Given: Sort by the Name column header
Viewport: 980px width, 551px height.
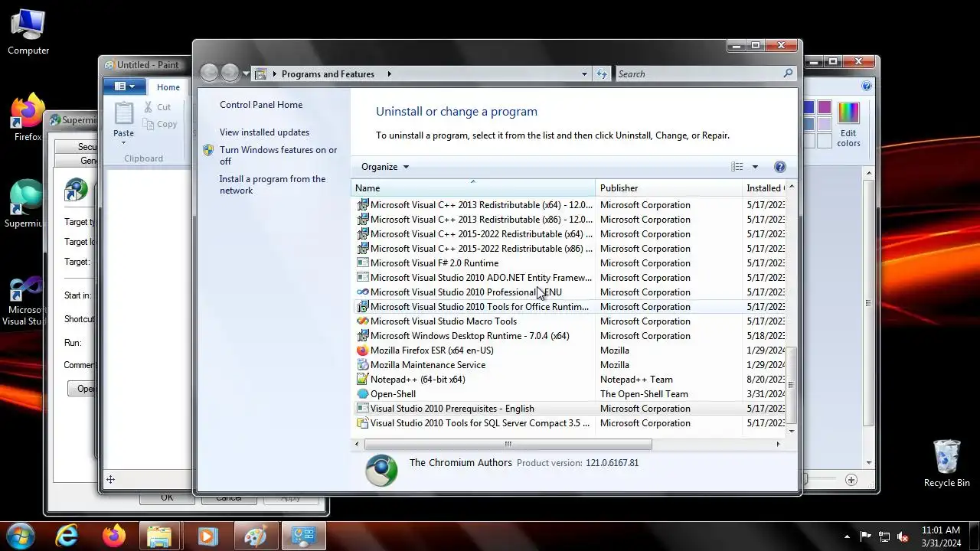Looking at the screenshot, I should pyautogui.click(x=472, y=187).
